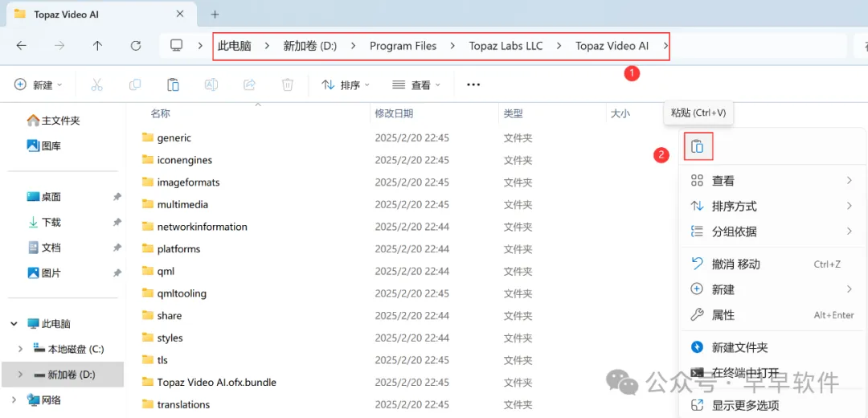Screen dimensions: 868x418
Task: Select the qmltooling folder
Action: click(182, 293)
